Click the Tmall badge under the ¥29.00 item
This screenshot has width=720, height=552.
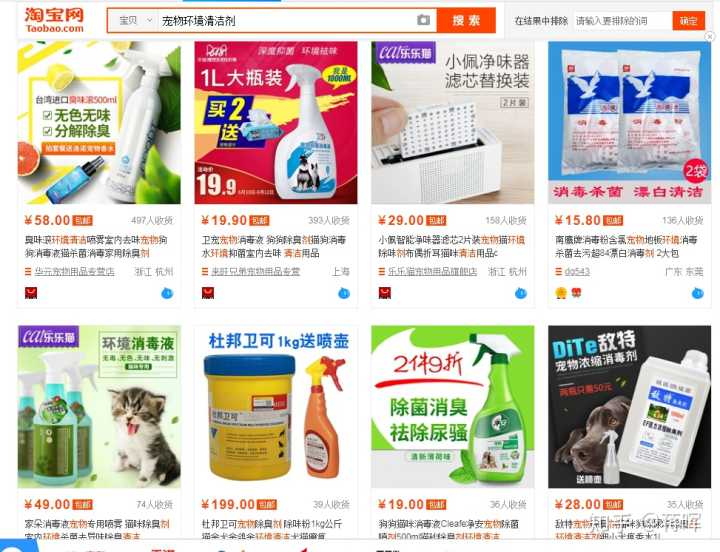[384, 293]
